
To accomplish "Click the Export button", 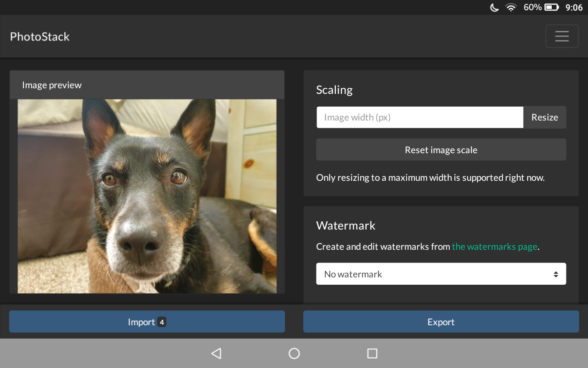I will (441, 322).
